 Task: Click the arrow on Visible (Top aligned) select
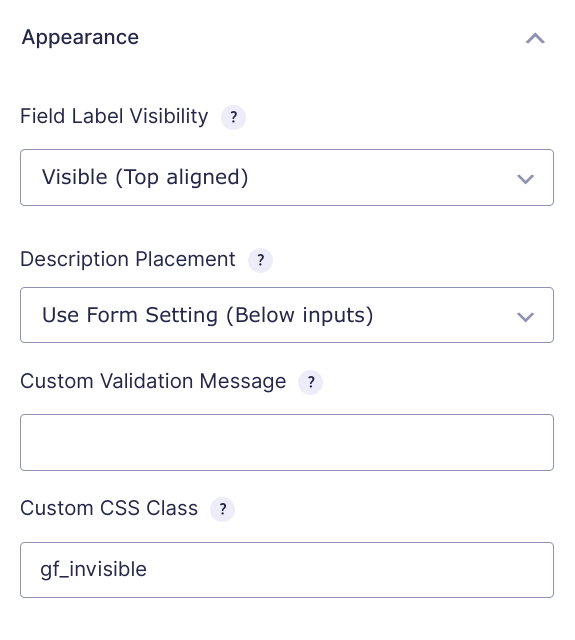[x=525, y=179]
